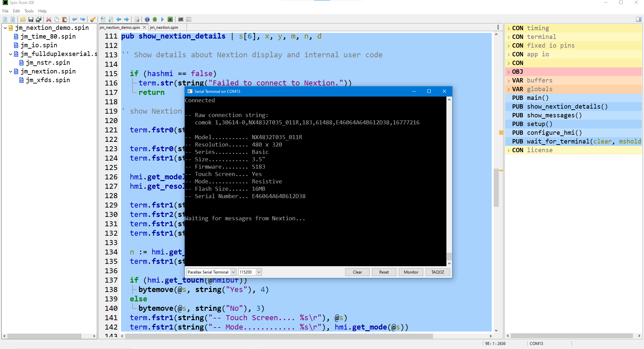Viewport: 644px width, 349px height.
Task: Click the Cut scissors icon
Action: [x=49, y=19]
